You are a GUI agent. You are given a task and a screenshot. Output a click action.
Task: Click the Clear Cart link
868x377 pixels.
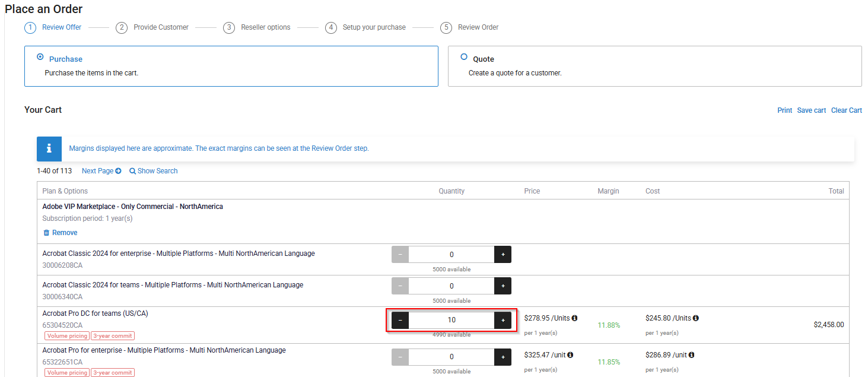coord(846,110)
